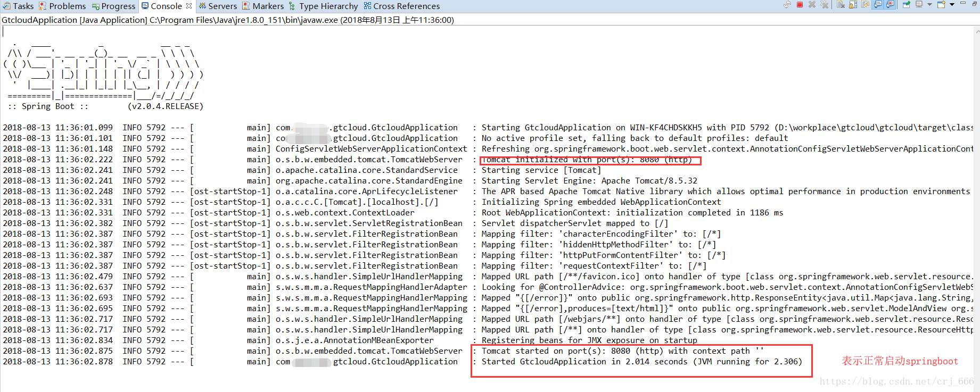Click 'Tomcat started on port(s): 8080 (http)' line

(623, 351)
